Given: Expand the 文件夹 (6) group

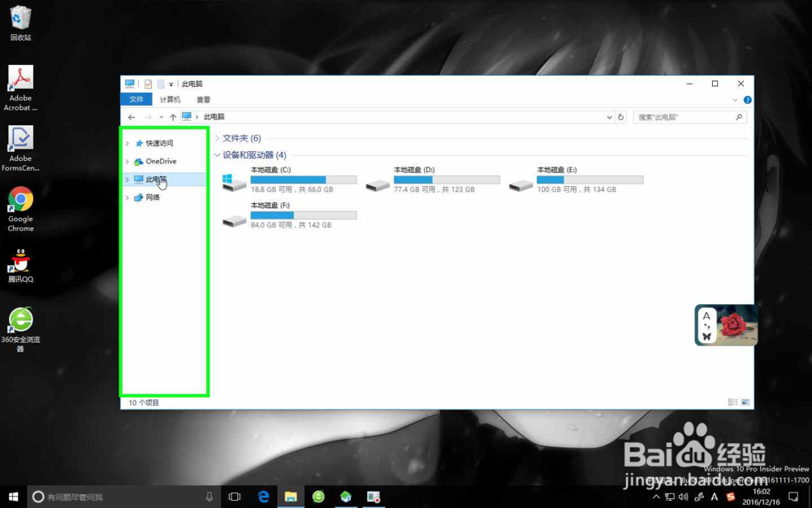Looking at the screenshot, I should coord(218,138).
